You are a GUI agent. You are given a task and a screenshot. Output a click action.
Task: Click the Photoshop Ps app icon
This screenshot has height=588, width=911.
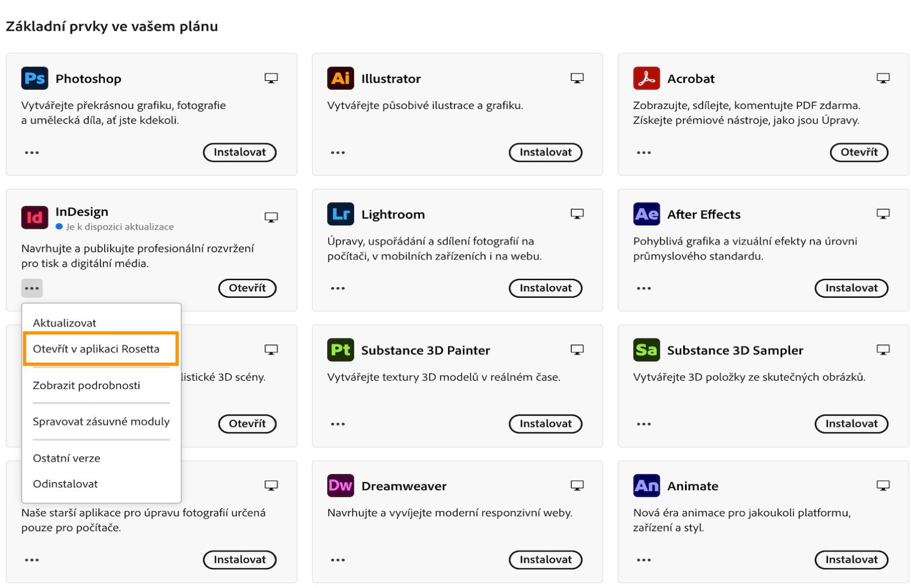35,78
